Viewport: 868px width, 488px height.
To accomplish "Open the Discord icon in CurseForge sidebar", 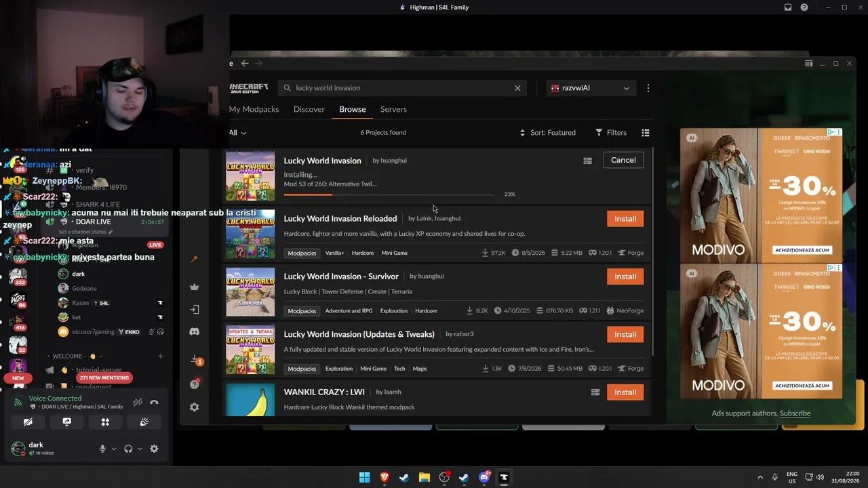I will pyautogui.click(x=195, y=332).
